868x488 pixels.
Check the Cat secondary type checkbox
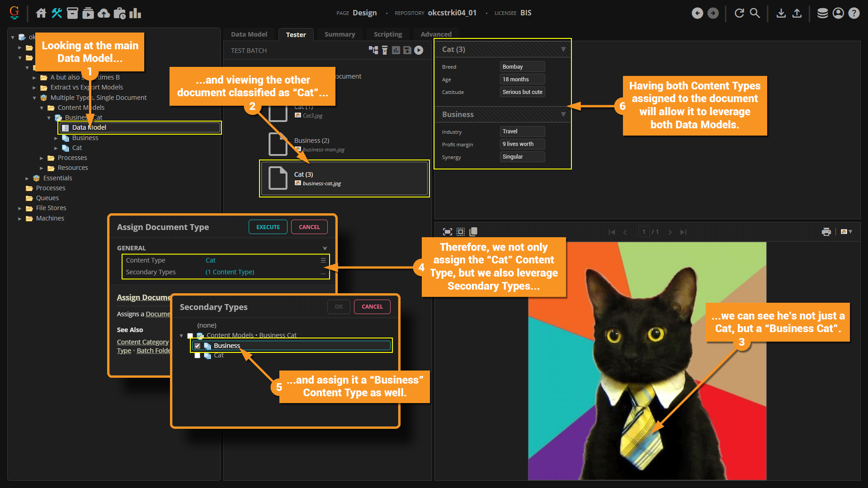point(198,356)
